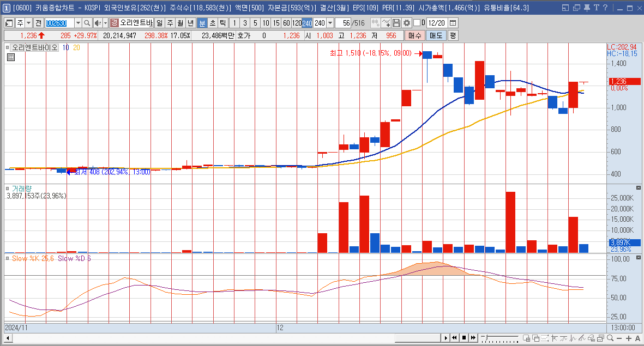
Task: Click the indicator add line-chart icon
Action: 386,23
